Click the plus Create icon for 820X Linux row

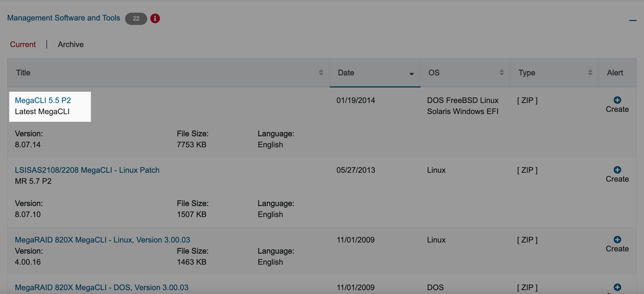(617, 240)
